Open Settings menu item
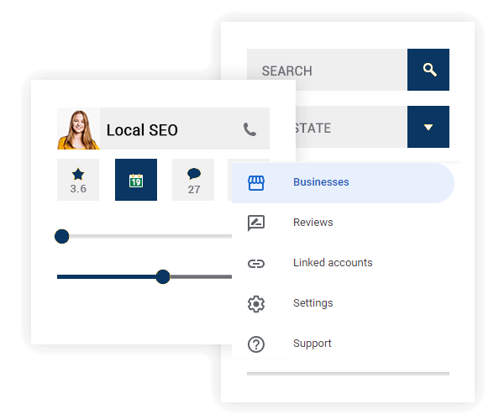The height and width of the screenshot is (420, 504). click(x=343, y=303)
